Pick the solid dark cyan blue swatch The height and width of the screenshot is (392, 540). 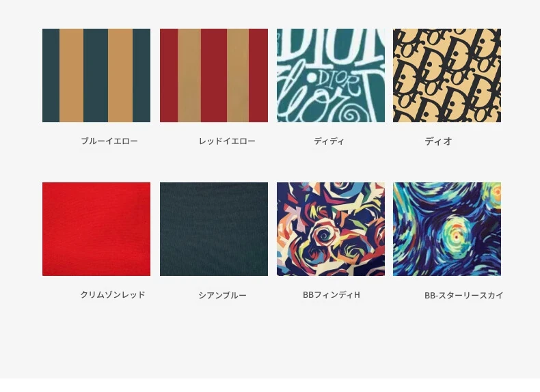point(214,229)
